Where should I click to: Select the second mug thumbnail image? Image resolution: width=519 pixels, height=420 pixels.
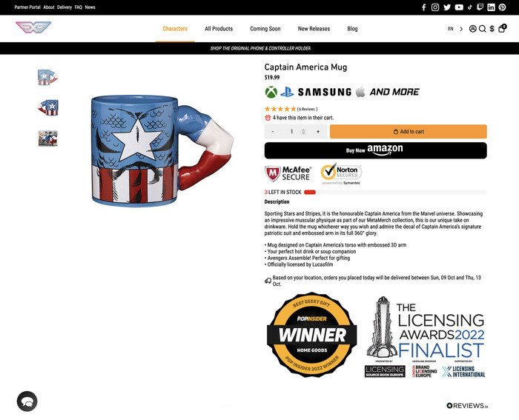[x=48, y=107]
